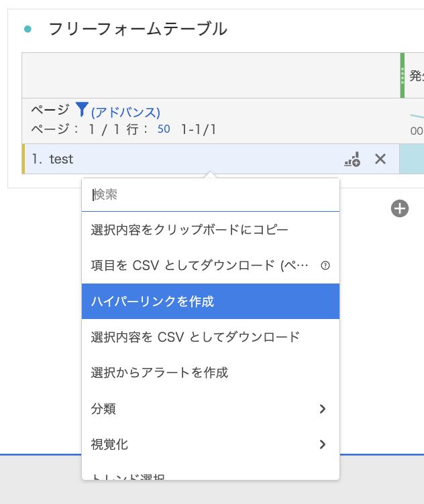This screenshot has width=424, height=504.
Task: Select the 1. test table row
Action: pos(211,159)
